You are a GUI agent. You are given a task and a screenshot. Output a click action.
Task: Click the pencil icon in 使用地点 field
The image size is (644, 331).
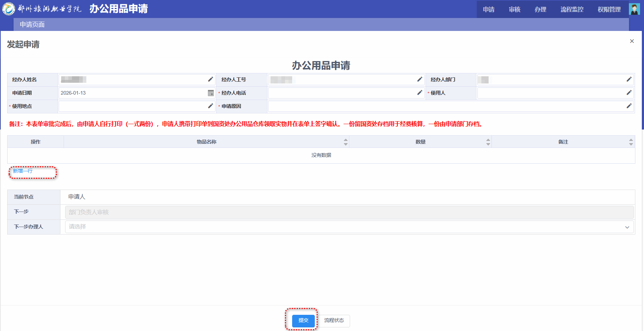click(210, 106)
